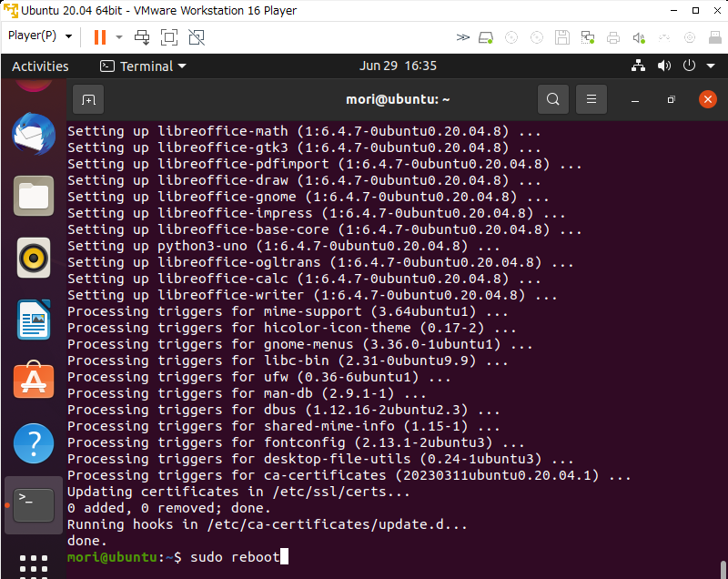Click 'Processing triggers for fontconfig' line
Screen dimensions: 728x579
296,442
